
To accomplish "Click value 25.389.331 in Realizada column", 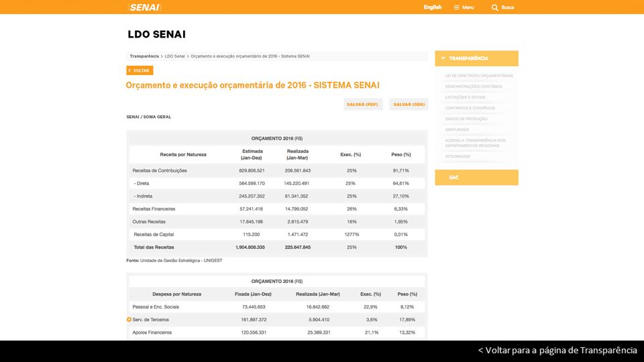I will (x=319, y=333).
